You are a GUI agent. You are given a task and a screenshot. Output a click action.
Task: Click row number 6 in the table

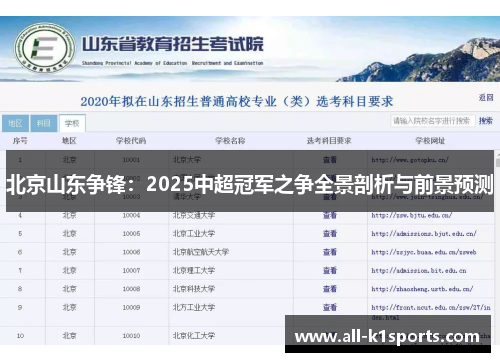point(20,252)
